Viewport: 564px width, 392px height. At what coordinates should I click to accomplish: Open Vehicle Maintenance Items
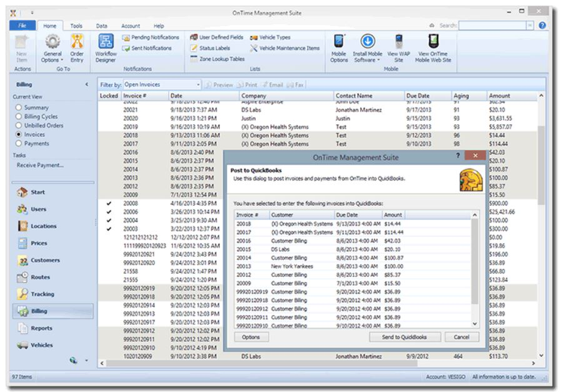click(285, 48)
